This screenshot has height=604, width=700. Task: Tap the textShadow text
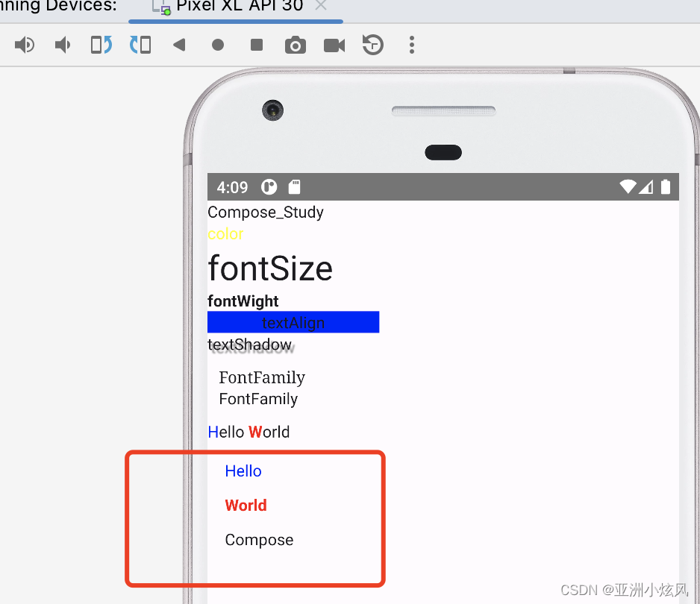tap(249, 345)
